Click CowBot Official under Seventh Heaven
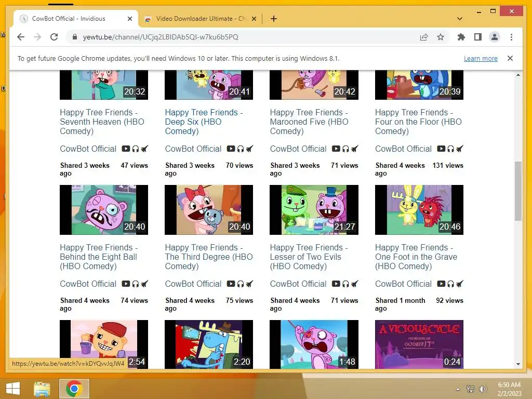 coord(88,149)
